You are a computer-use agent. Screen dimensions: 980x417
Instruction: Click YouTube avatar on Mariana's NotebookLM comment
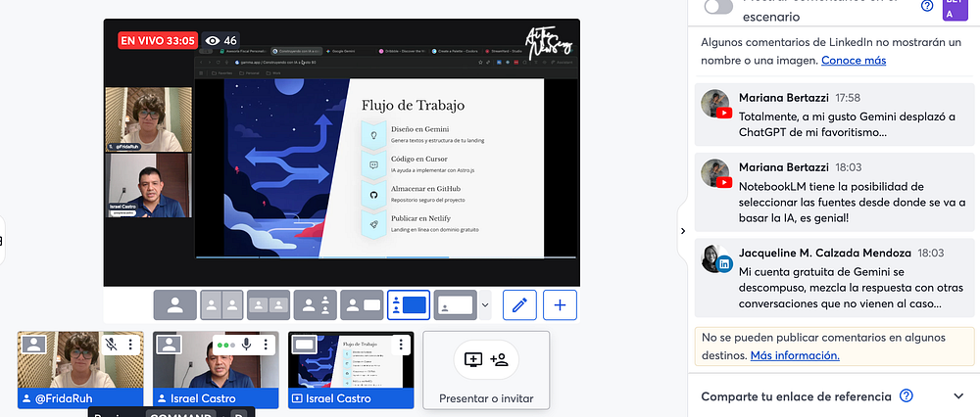coord(716,173)
